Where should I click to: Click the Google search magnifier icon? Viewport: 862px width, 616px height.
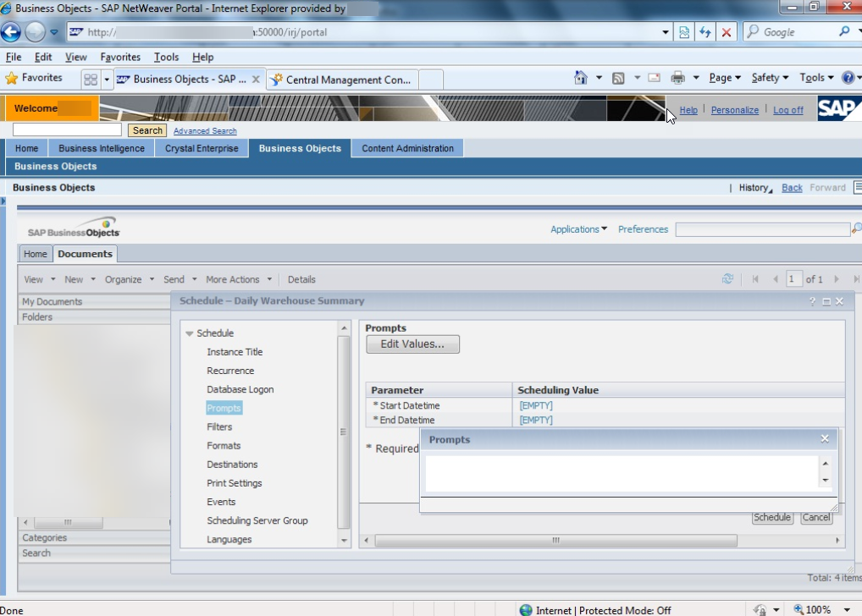coord(844,31)
